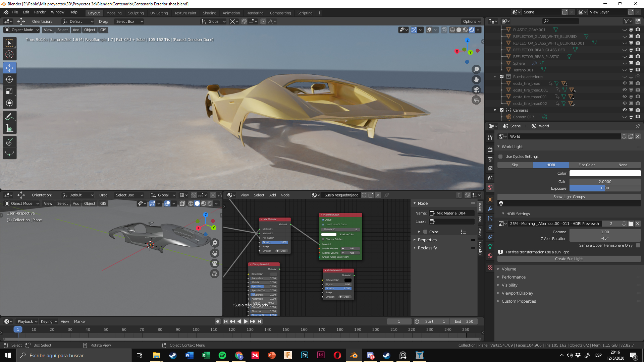
Task: Select Flat Color world light mode
Action: click(x=586, y=165)
